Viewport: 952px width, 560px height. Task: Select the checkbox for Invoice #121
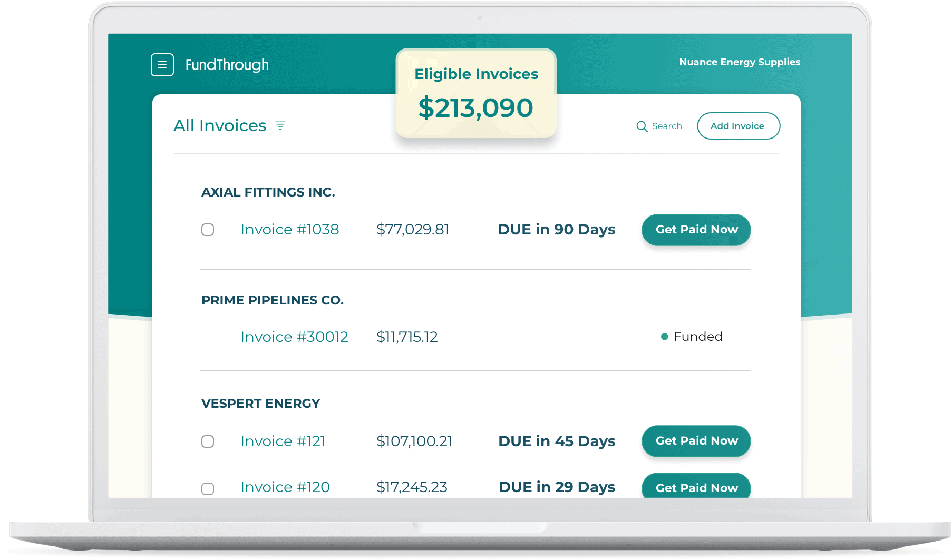[207, 441]
